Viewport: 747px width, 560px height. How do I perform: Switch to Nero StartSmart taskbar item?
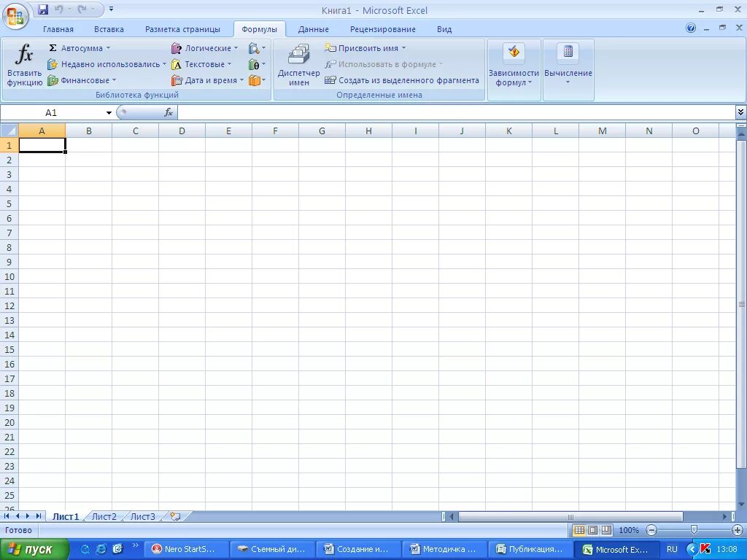pyautogui.click(x=186, y=550)
